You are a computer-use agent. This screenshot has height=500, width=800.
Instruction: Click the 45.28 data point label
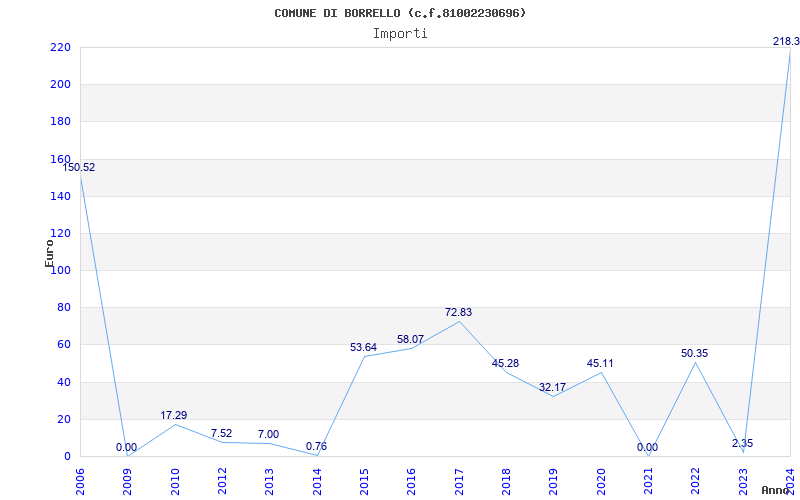(x=505, y=363)
